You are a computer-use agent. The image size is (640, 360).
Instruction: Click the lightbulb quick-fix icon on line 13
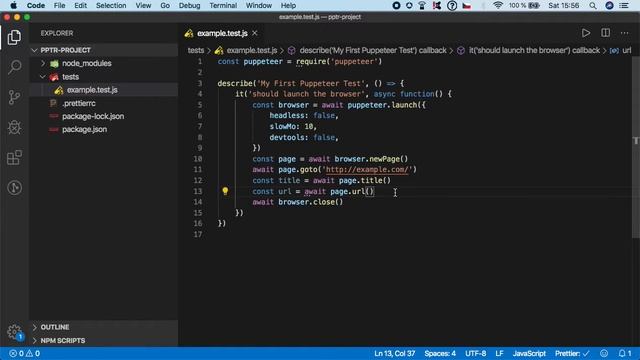point(225,191)
